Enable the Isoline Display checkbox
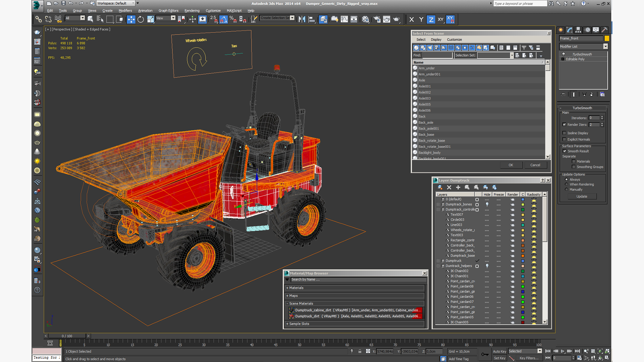 pos(564,133)
